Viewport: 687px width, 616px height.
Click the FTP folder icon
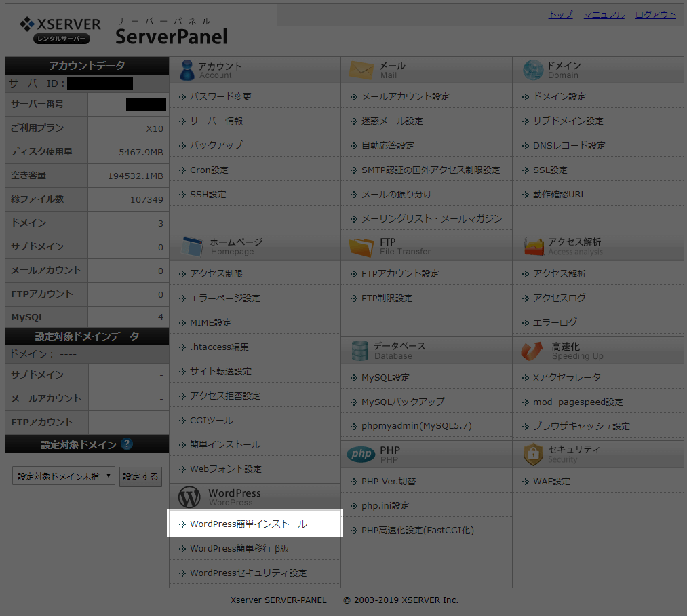pyautogui.click(x=361, y=247)
